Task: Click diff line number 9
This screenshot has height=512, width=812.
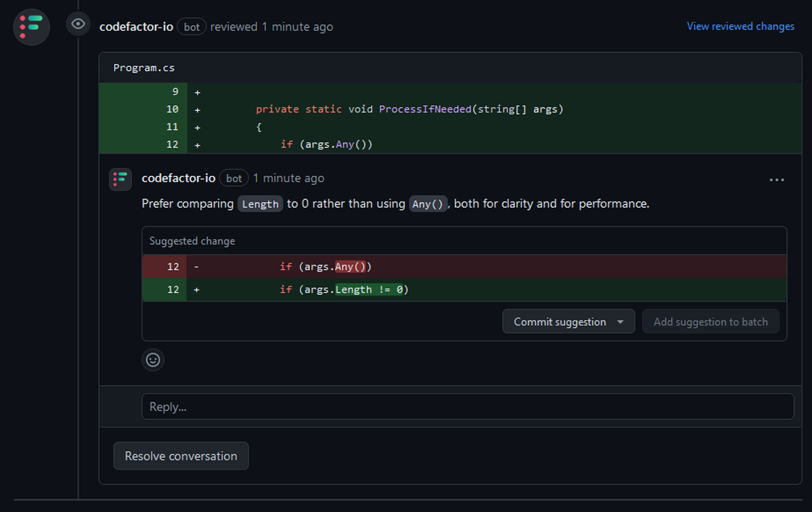Action: (175, 91)
